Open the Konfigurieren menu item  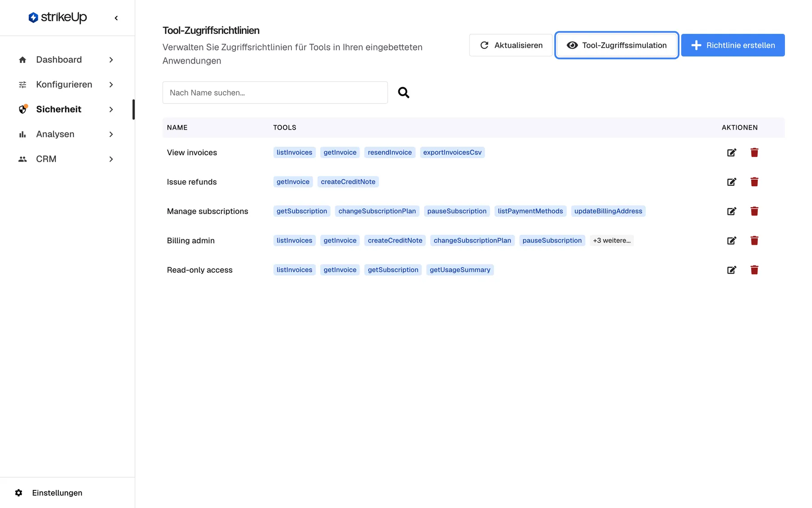[x=67, y=84]
